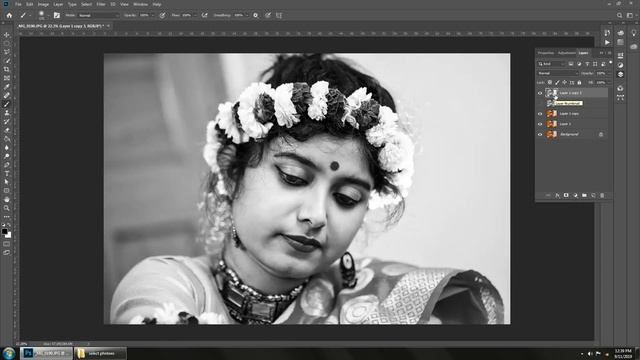Switch to the Adjustments tab
The width and height of the screenshot is (640, 360).
pos(567,53)
